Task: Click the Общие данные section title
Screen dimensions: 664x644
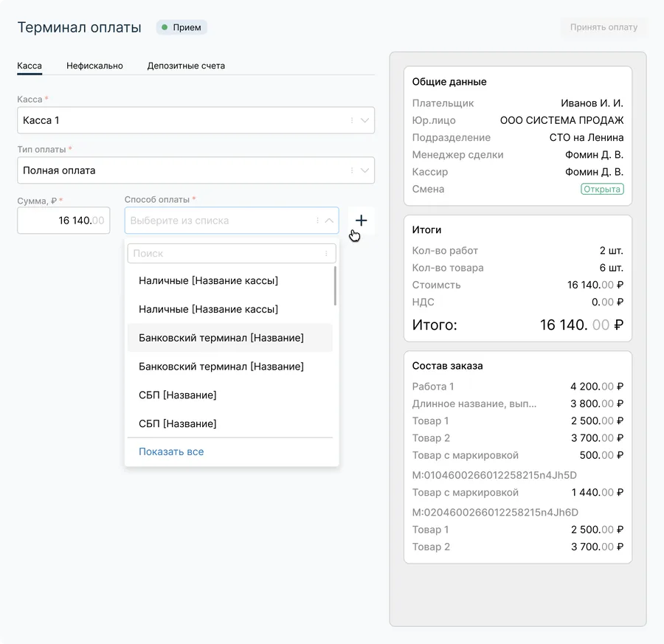Action: pos(449,82)
